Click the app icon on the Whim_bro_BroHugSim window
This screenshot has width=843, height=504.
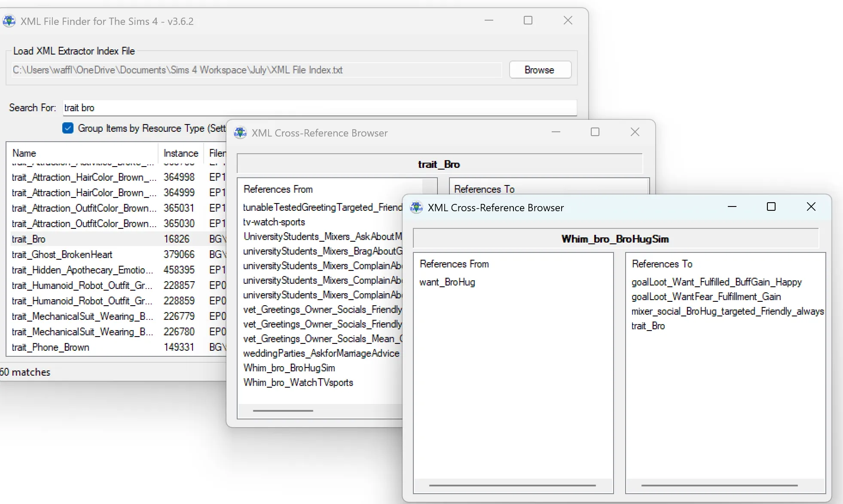(x=416, y=207)
